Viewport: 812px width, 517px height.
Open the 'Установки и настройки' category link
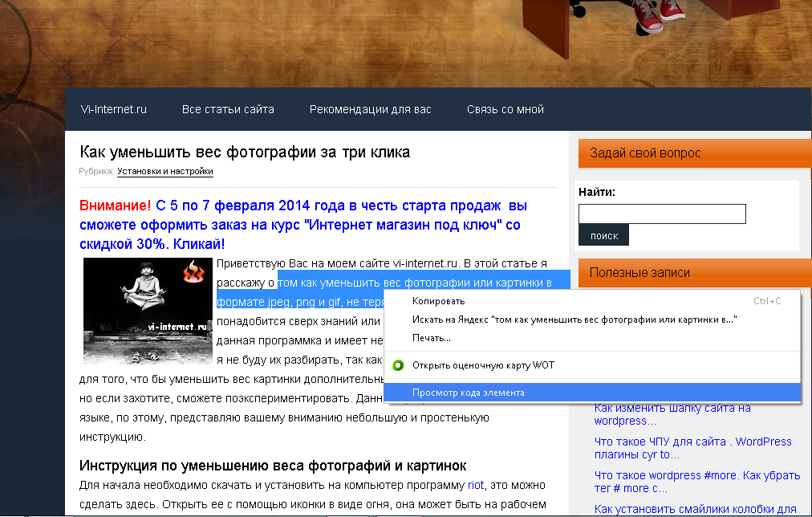pos(164,171)
